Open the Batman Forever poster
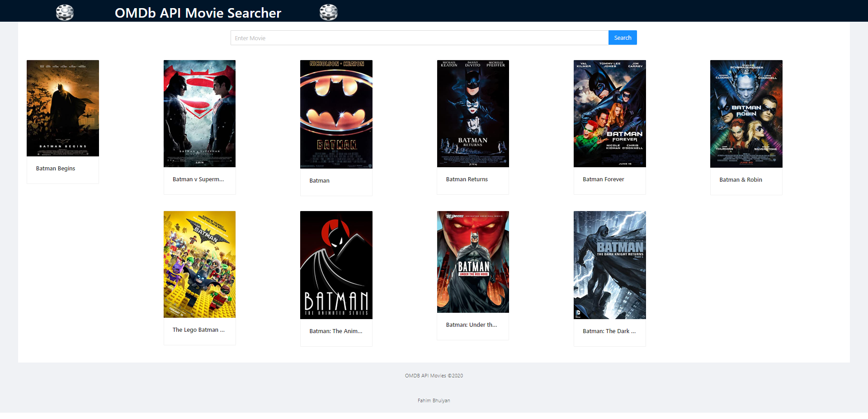The width and height of the screenshot is (868, 419). click(x=610, y=113)
